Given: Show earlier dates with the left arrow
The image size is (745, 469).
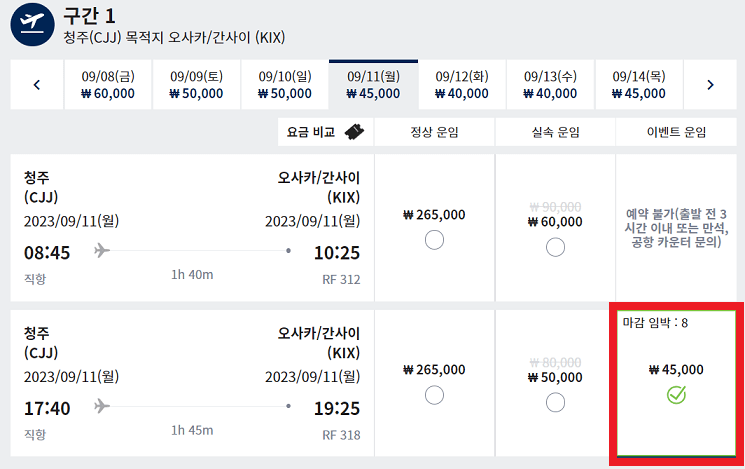Looking at the screenshot, I should (37, 85).
